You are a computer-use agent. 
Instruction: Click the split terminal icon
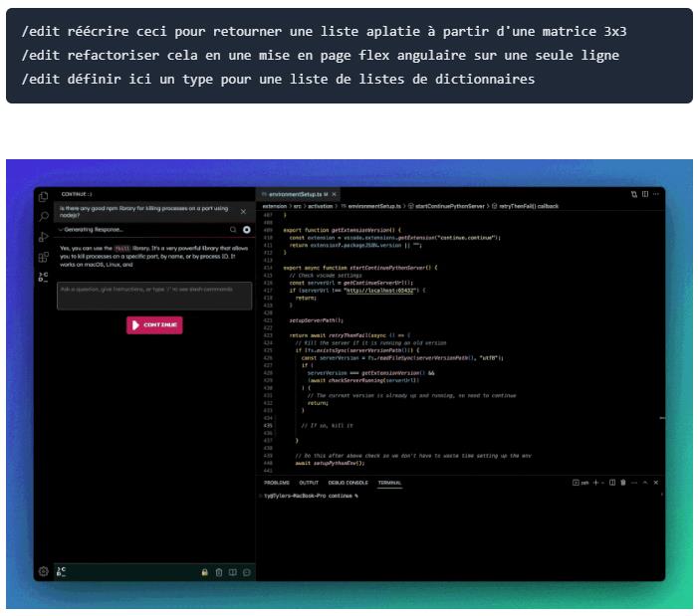click(x=612, y=483)
